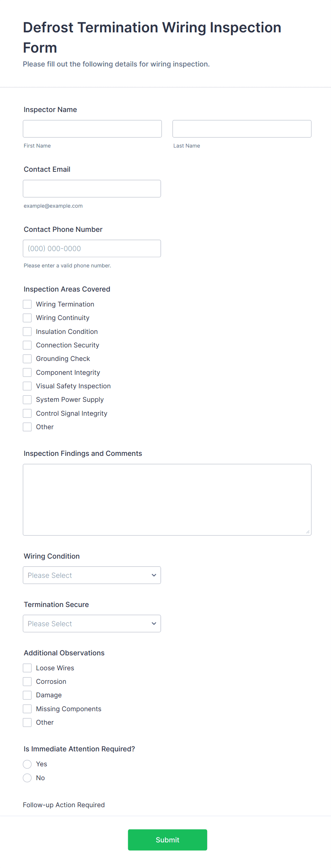The image size is (331, 868).
Task: Click the First Name input field
Action: click(x=92, y=129)
